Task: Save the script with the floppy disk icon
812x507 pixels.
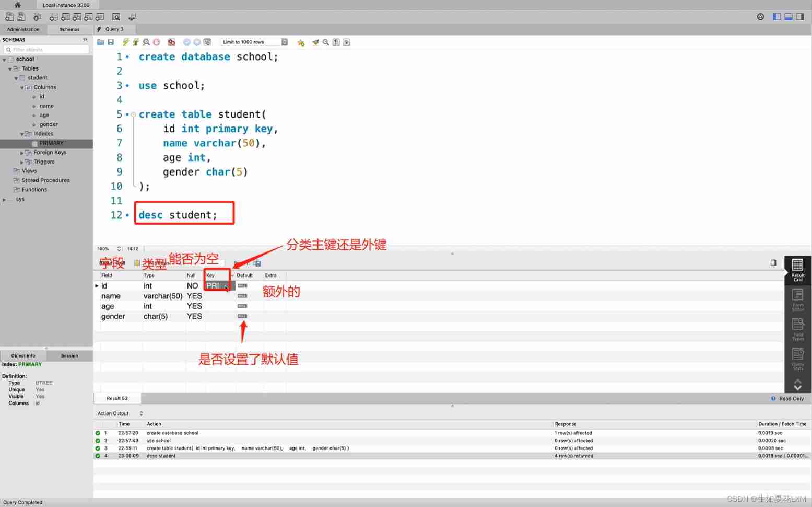Action: pyautogui.click(x=111, y=42)
